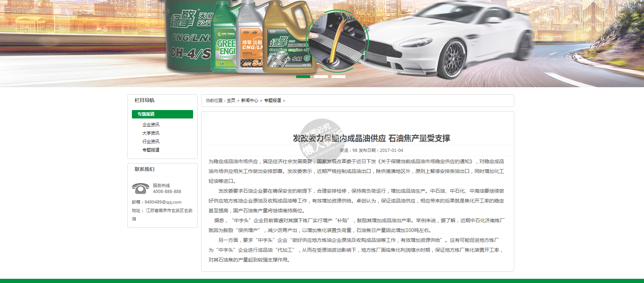The height and width of the screenshot is (283, 644).
Task: Click the green highlighted 专题报道 sidebar header
Action: tap(162, 114)
